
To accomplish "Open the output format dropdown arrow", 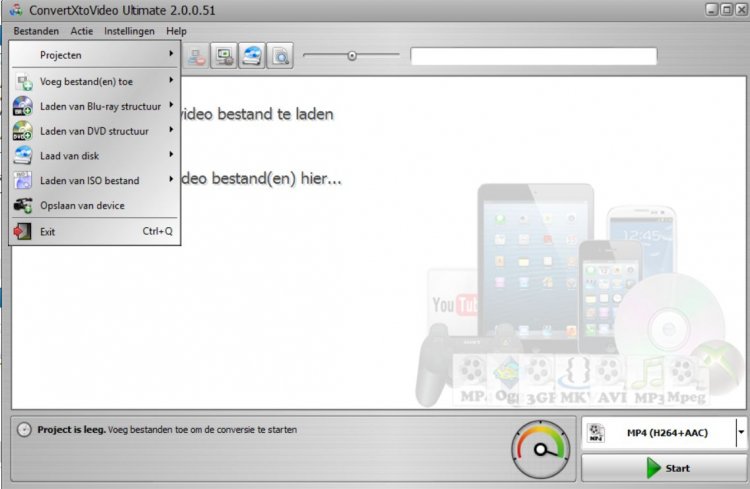I will click(741, 433).
